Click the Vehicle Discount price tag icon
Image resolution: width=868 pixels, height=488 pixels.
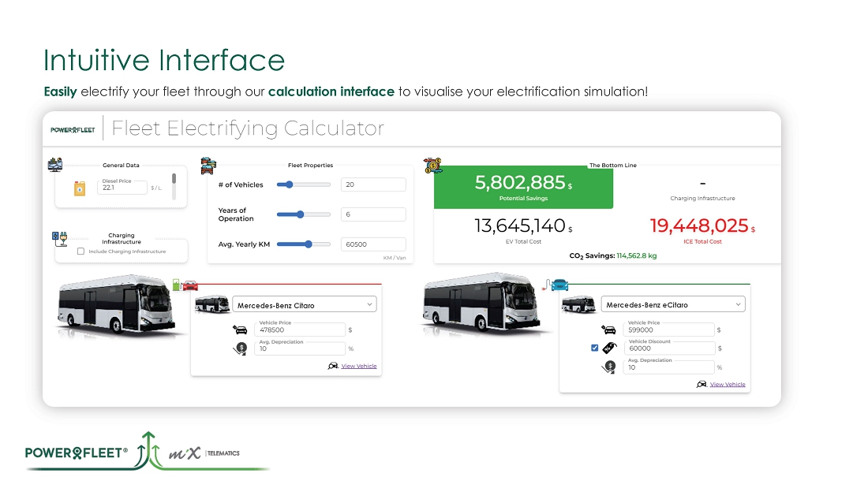[x=609, y=348]
